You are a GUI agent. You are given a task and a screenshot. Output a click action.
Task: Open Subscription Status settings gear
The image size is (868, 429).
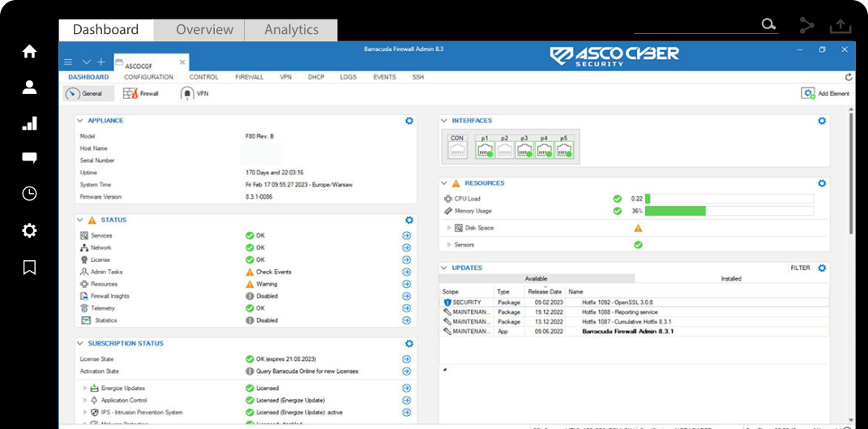coord(409,343)
